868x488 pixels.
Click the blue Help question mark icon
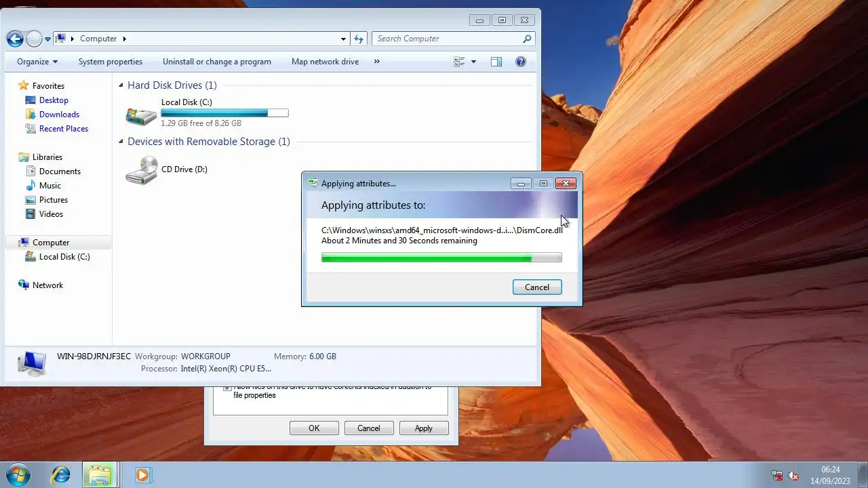coord(521,62)
